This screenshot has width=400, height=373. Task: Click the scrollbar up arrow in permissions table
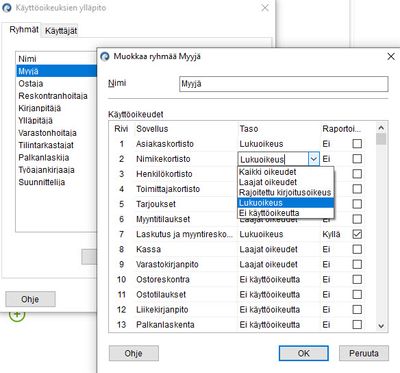click(x=381, y=128)
